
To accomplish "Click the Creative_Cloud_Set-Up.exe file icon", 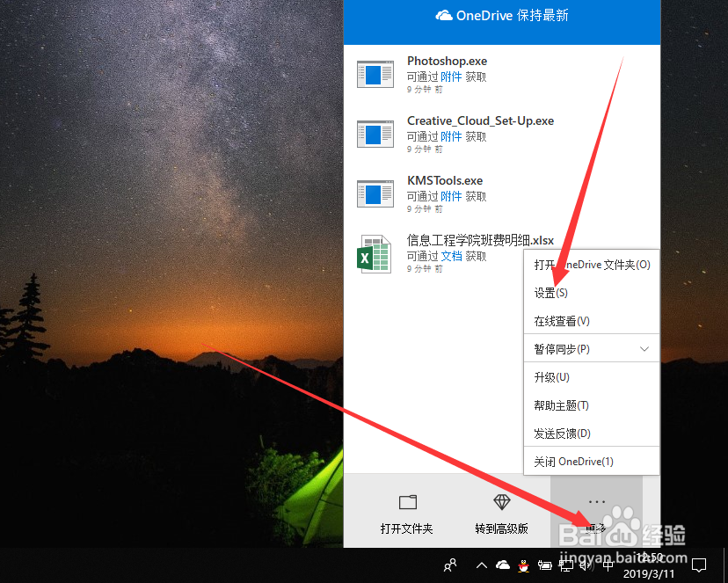I will (x=375, y=135).
